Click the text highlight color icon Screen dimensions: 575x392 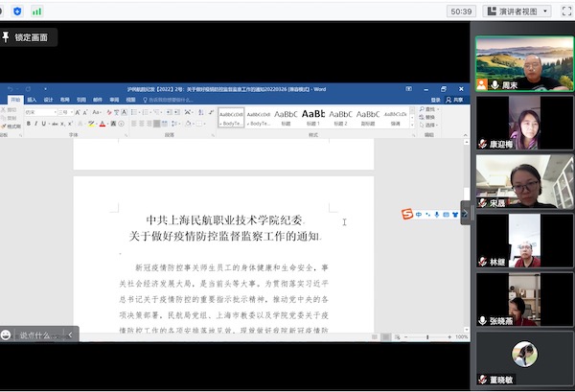tap(91, 124)
